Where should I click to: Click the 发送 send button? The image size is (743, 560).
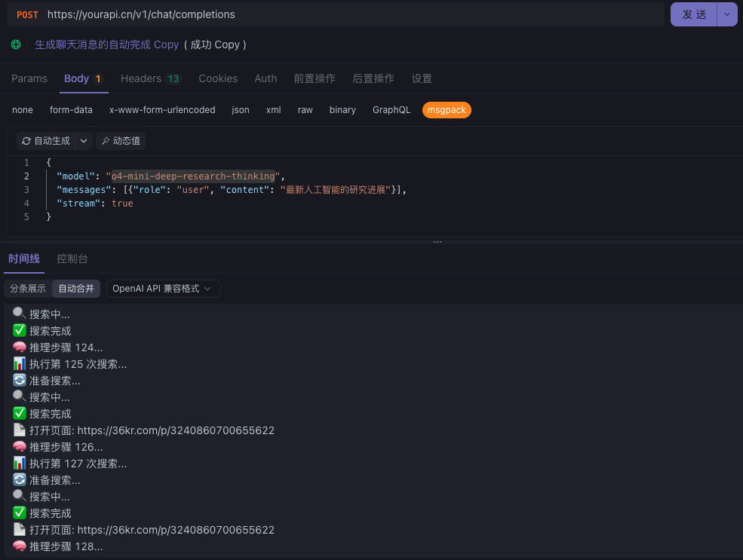[x=694, y=14]
